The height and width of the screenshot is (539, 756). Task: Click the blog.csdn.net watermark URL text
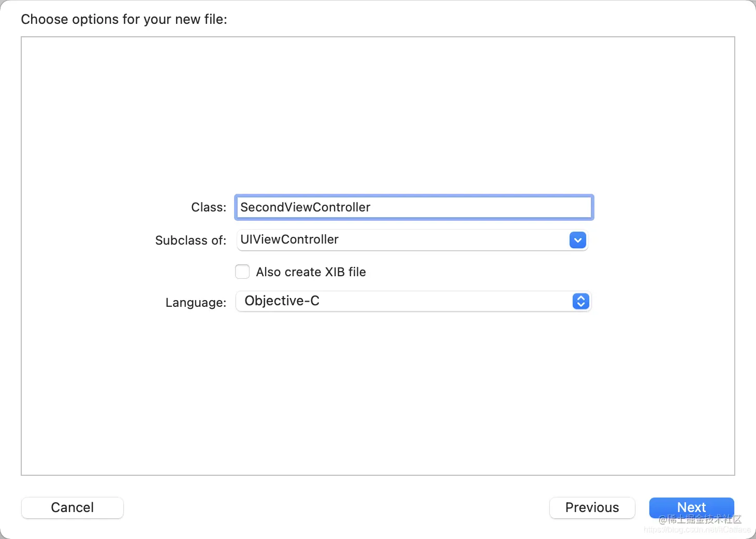[697, 530]
